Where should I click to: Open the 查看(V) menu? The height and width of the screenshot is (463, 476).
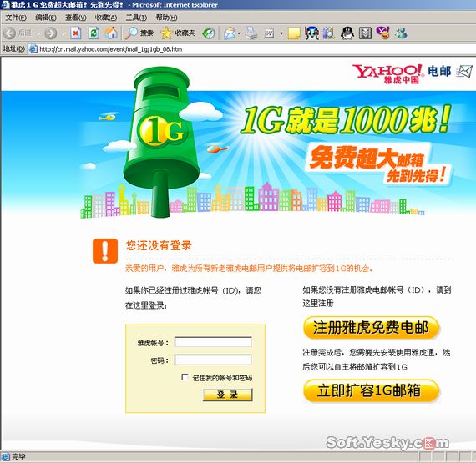(x=76, y=18)
